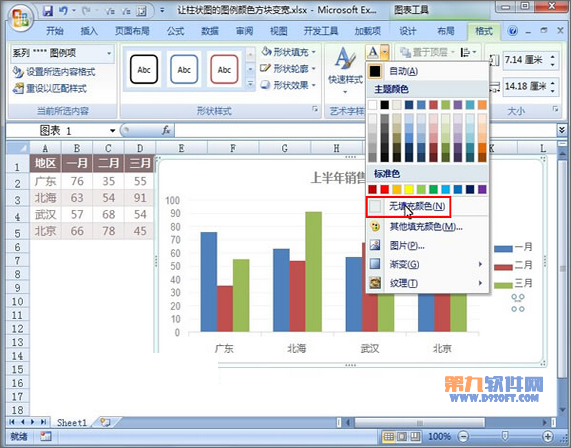Image resolution: width=571 pixels, height=448 pixels.
Task: Switch to Normal view in the status bar
Action: (x=389, y=436)
